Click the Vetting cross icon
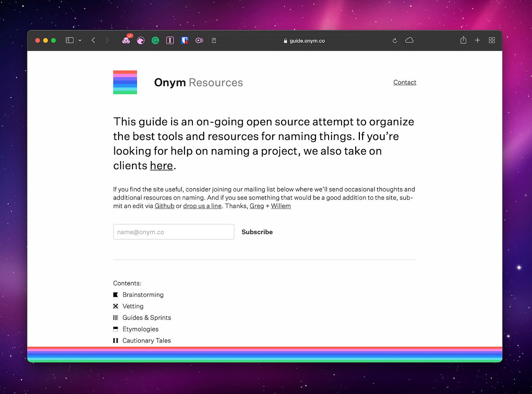The height and width of the screenshot is (394, 532). click(x=115, y=306)
